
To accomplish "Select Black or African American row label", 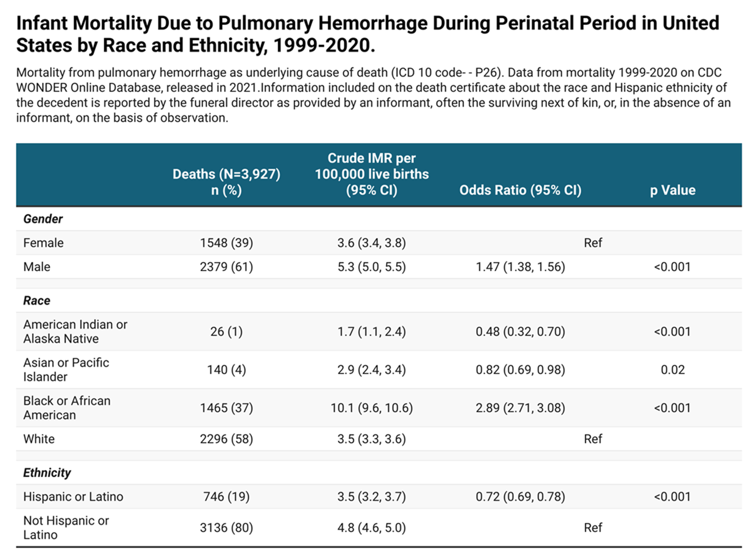I will (67, 408).
